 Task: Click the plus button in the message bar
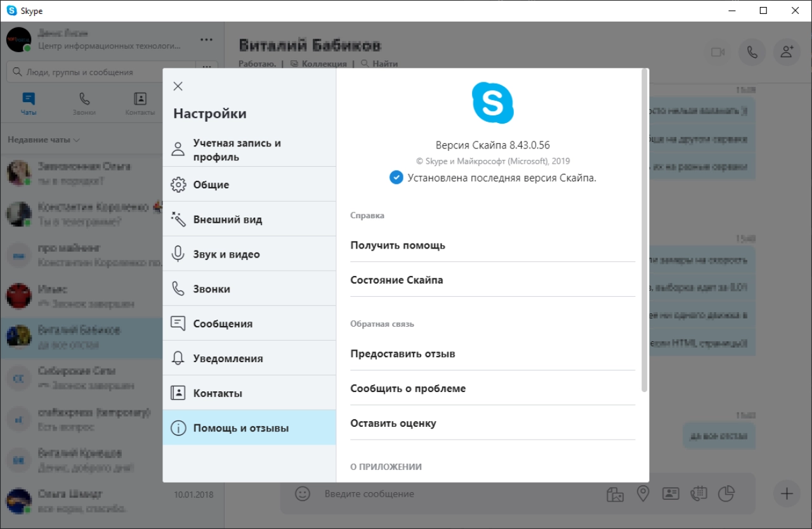tap(787, 493)
